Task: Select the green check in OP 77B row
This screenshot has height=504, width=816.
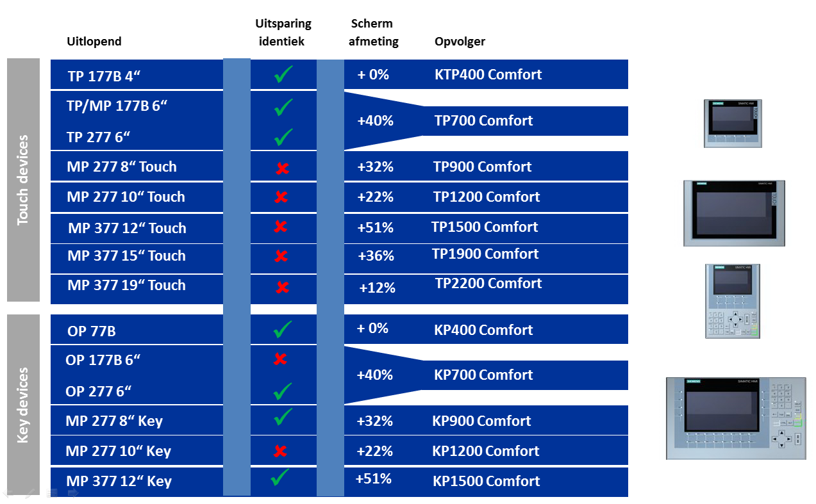Action: tap(282, 330)
